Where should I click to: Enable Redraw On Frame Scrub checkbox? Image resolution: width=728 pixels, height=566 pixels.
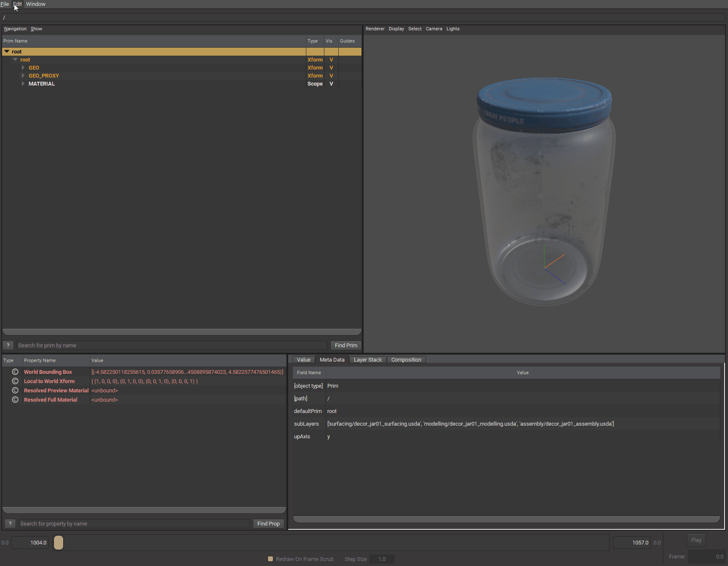click(x=270, y=559)
